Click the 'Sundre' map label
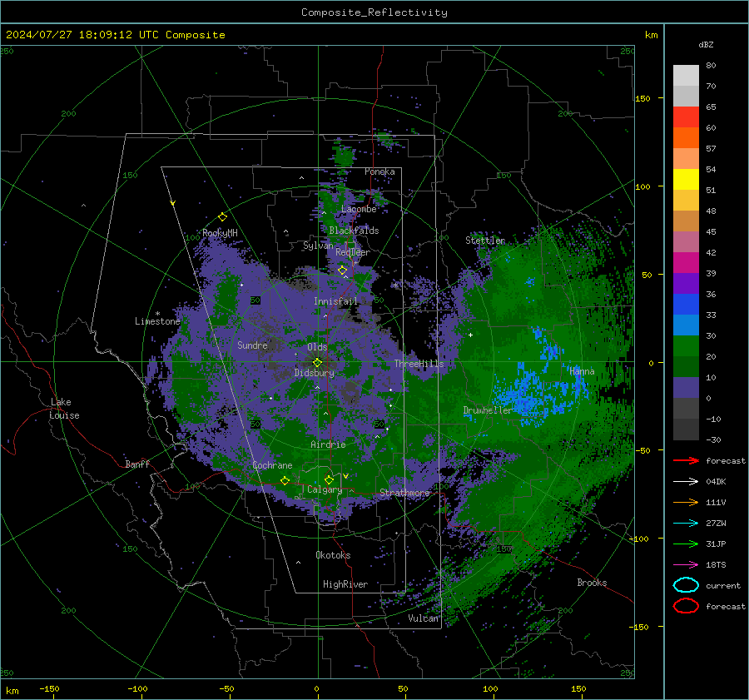Viewport: 749px width, 700px height. click(252, 345)
